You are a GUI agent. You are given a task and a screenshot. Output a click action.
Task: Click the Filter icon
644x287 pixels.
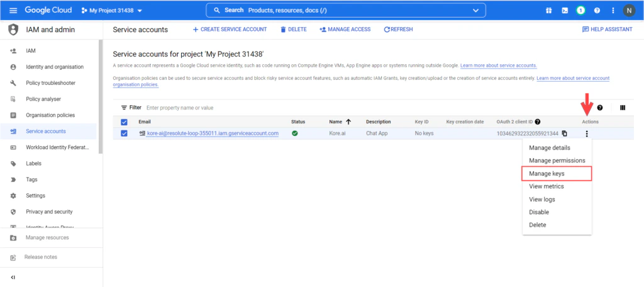tap(124, 108)
